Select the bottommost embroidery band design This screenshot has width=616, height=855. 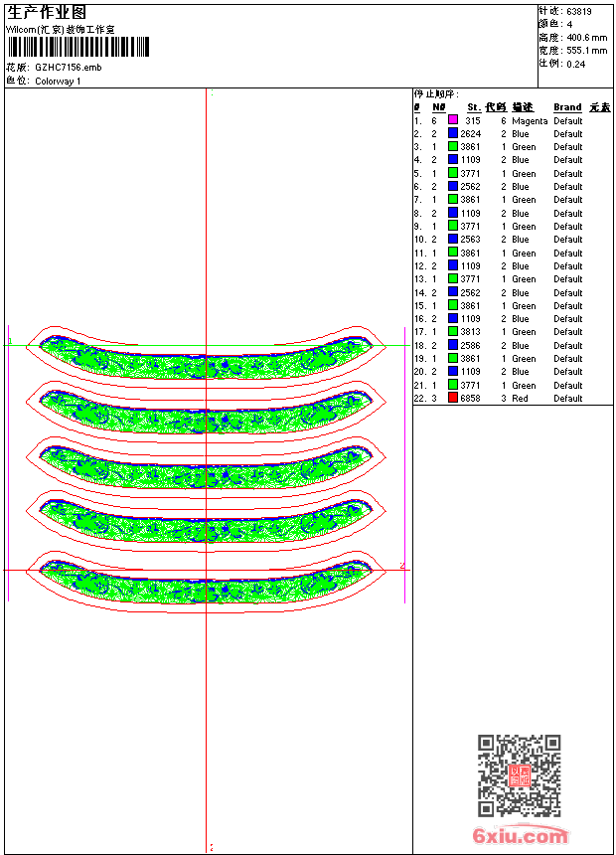tap(206, 582)
